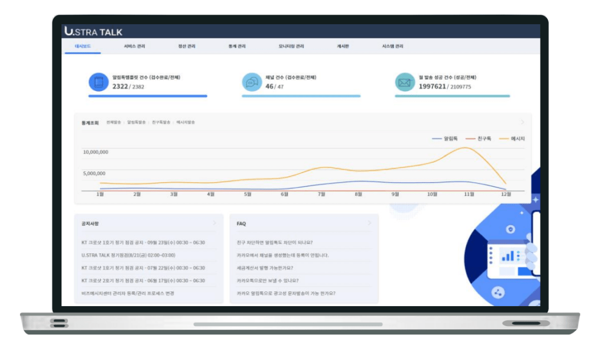Viewport: 605px width, 364px height.
Task: Click the 공지사항 panel heading
Action: 90,223
